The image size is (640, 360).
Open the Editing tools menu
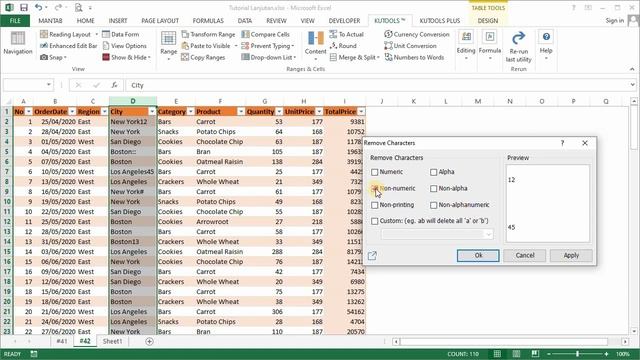click(466, 45)
